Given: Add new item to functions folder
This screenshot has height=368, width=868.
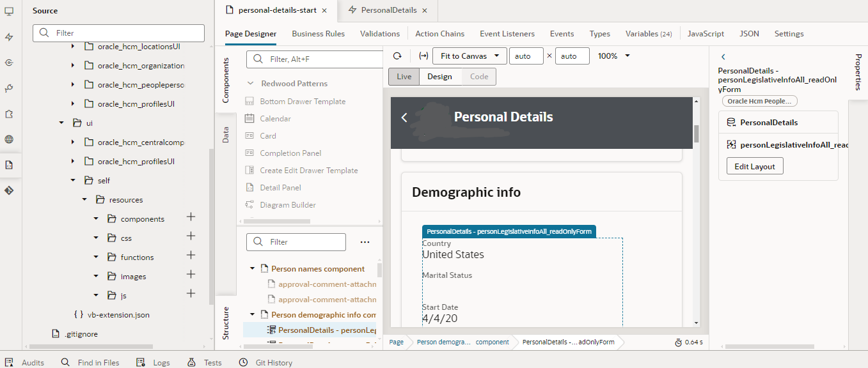Looking at the screenshot, I should point(191,255).
